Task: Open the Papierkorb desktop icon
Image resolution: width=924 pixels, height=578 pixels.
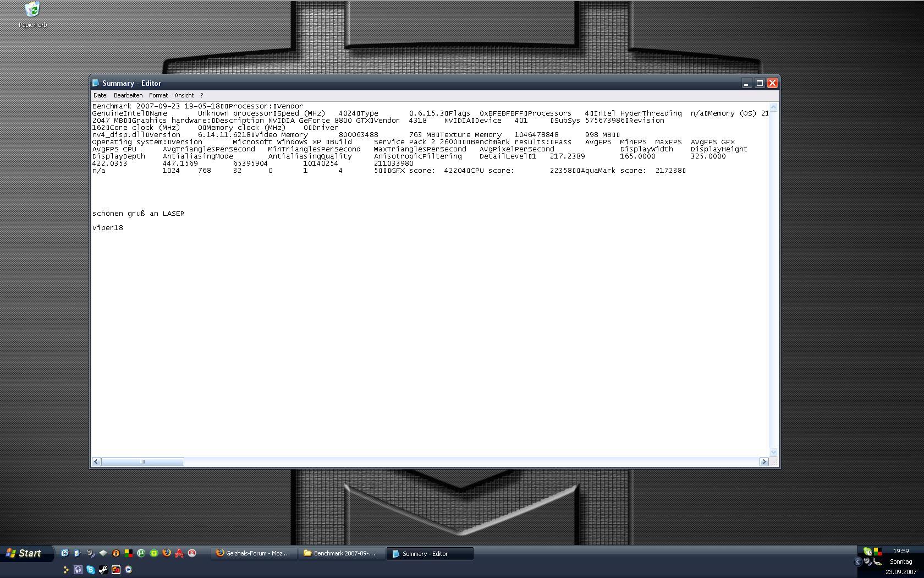Action: point(32,15)
